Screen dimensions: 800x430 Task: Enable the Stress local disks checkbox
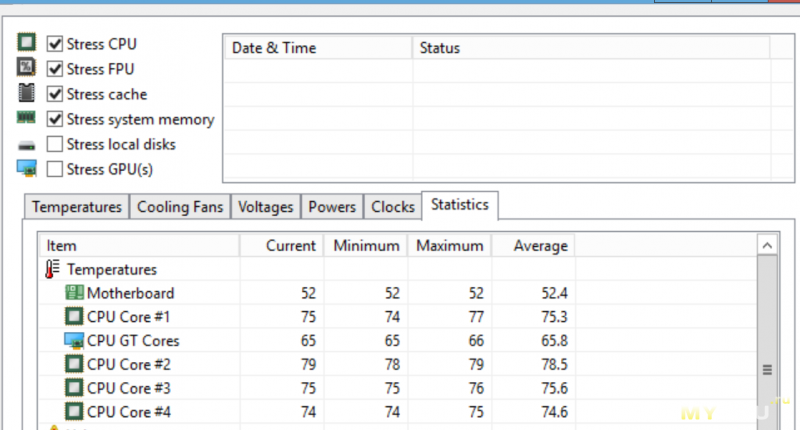coord(55,144)
